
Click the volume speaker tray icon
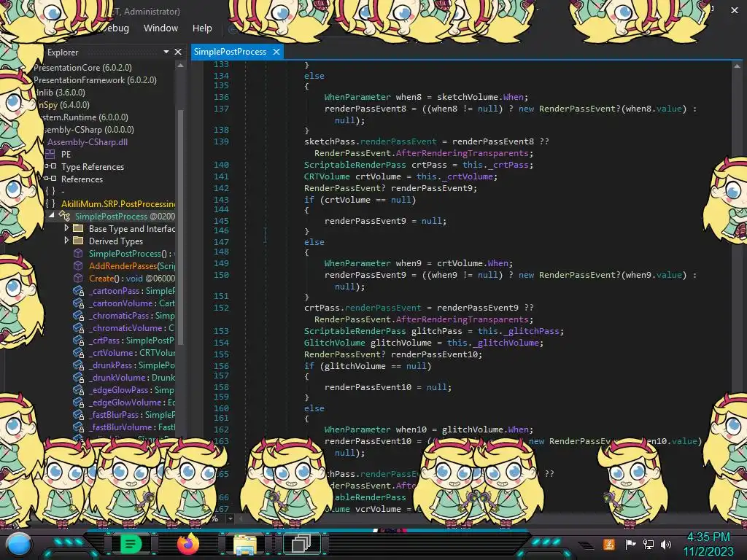click(x=666, y=544)
